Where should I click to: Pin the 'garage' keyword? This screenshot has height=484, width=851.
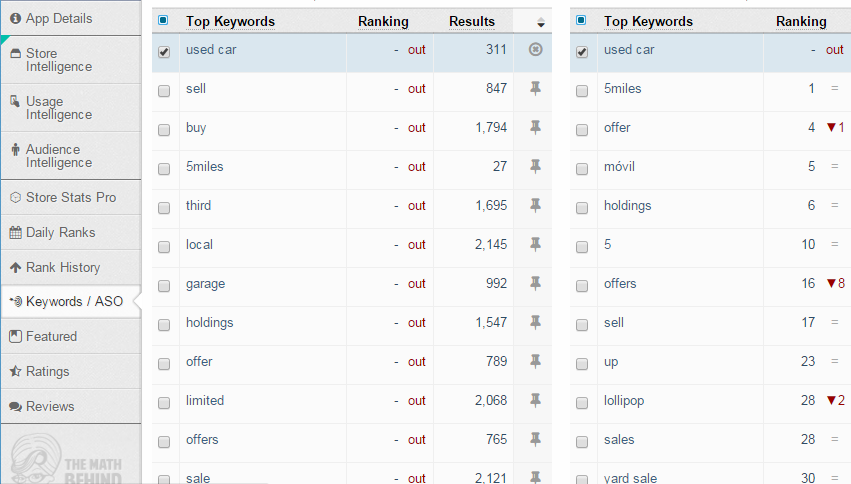point(535,284)
